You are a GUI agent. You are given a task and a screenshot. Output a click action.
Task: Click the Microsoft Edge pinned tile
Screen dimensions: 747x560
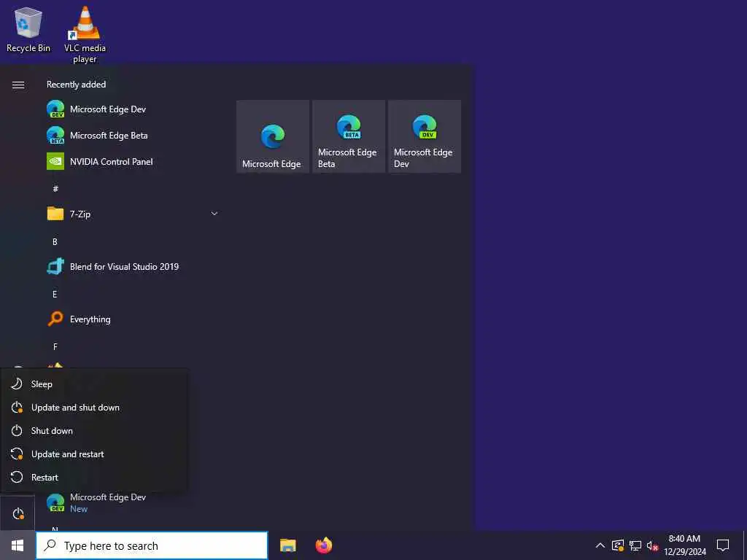pyautogui.click(x=273, y=136)
